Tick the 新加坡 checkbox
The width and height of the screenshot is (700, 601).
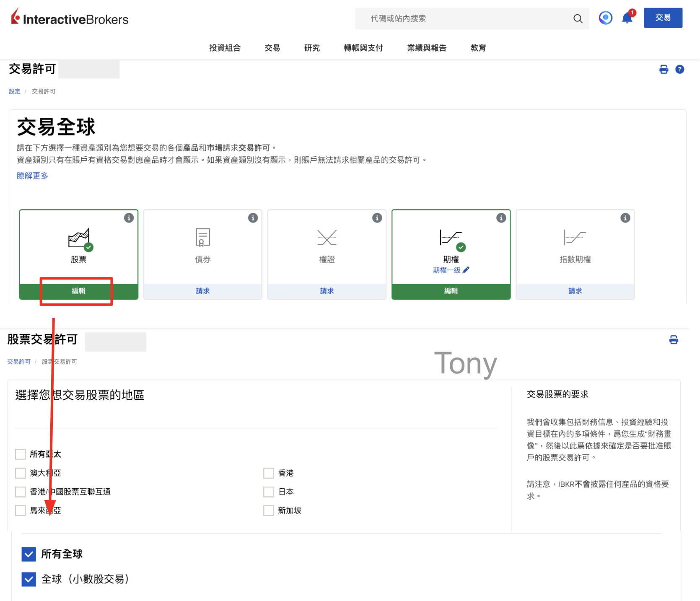click(x=269, y=510)
